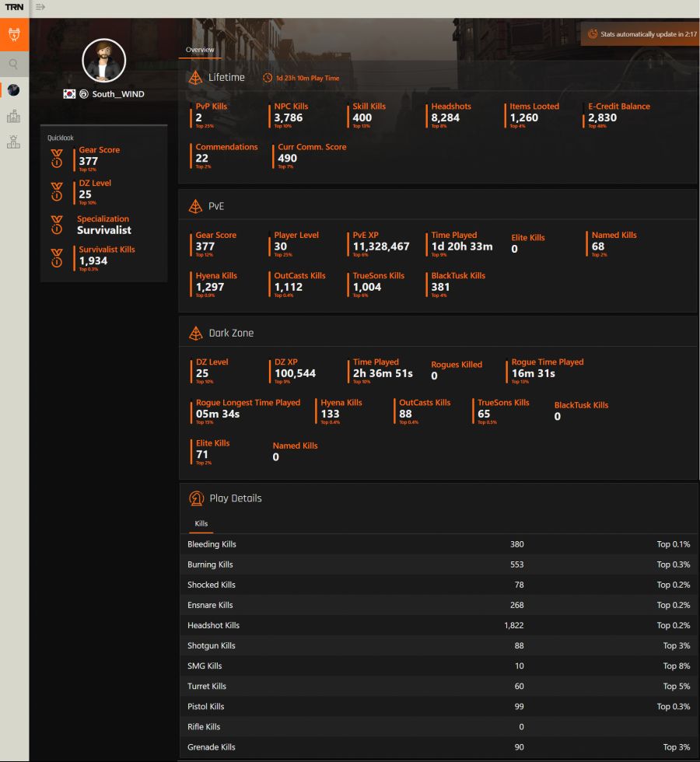Viewport: 700px width, 762px height.
Task: Select the Kills tab in Play Details
Action: [x=201, y=524]
